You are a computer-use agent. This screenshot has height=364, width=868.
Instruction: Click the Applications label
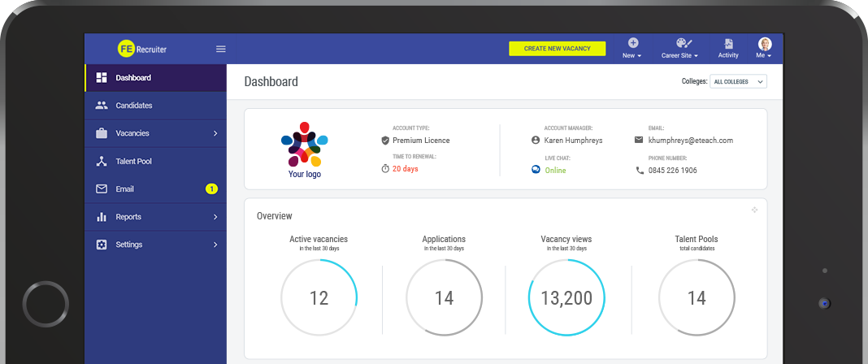444,240
